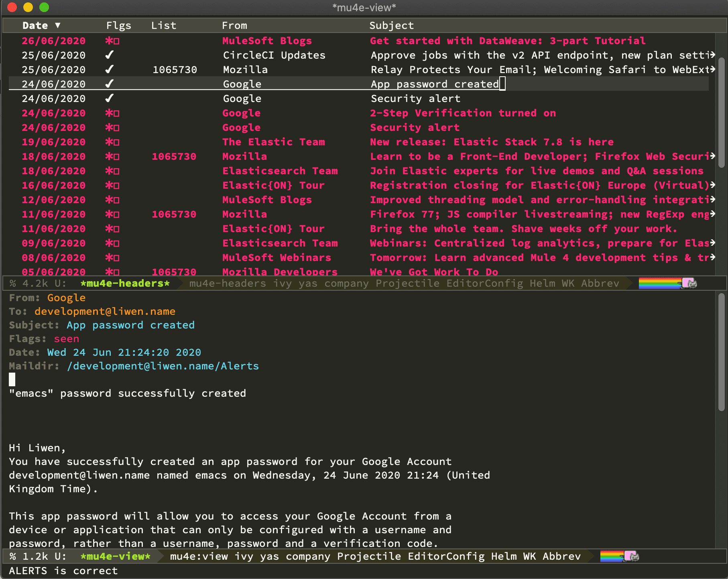Click Date column sort arrow
Viewport: 728px width, 579px height.
(x=58, y=25)
